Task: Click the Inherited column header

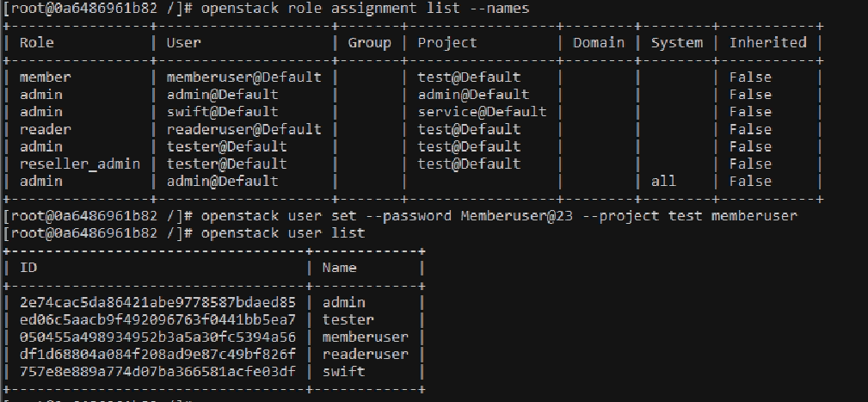Action: (767, 42)
